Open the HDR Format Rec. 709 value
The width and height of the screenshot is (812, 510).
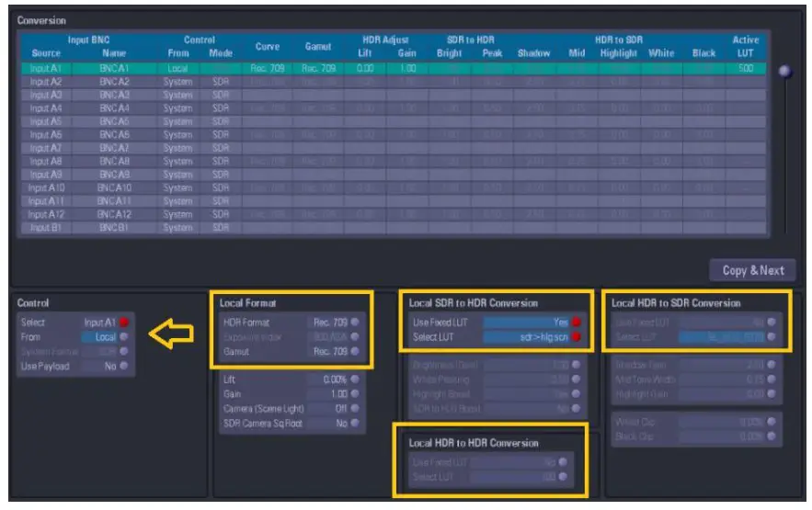pyautogui.click(x=327, y=323)
